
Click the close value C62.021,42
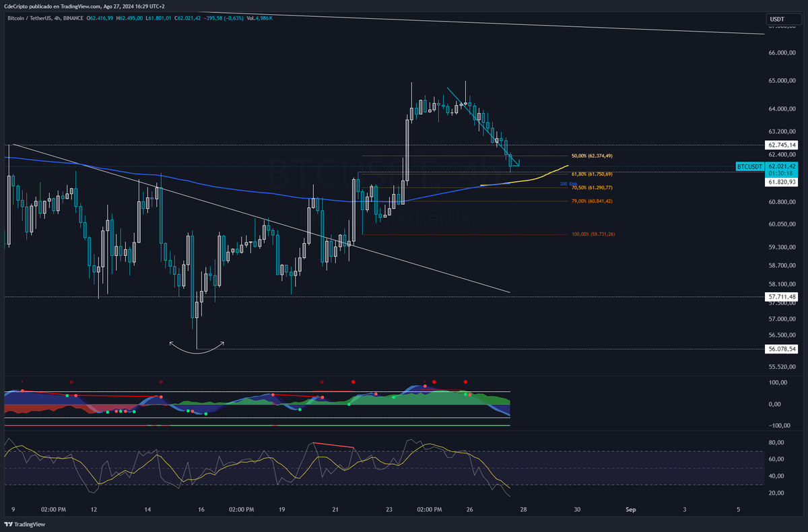click(188, 18)
